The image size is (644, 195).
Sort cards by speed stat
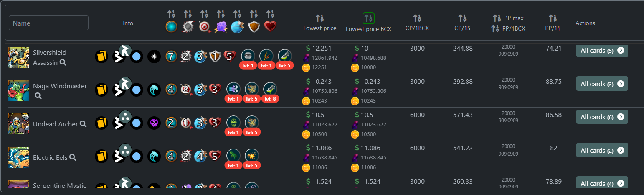[237, 14]
